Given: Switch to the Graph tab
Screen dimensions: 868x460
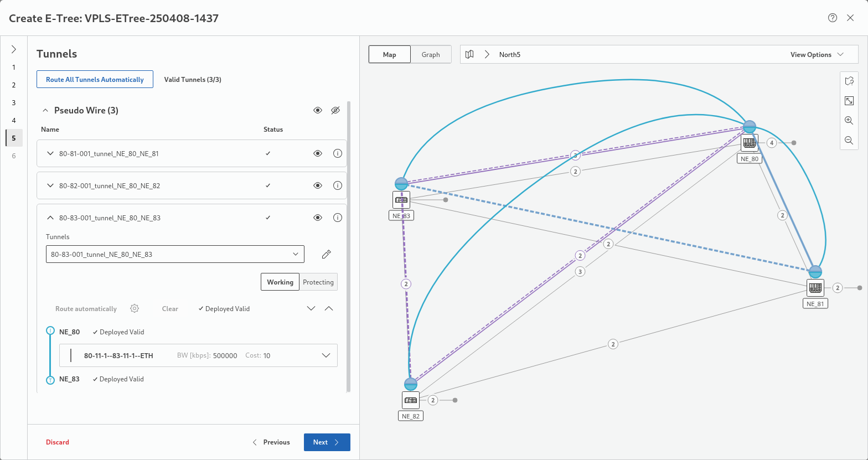Looking at the screenshot, I should point(431,54).
